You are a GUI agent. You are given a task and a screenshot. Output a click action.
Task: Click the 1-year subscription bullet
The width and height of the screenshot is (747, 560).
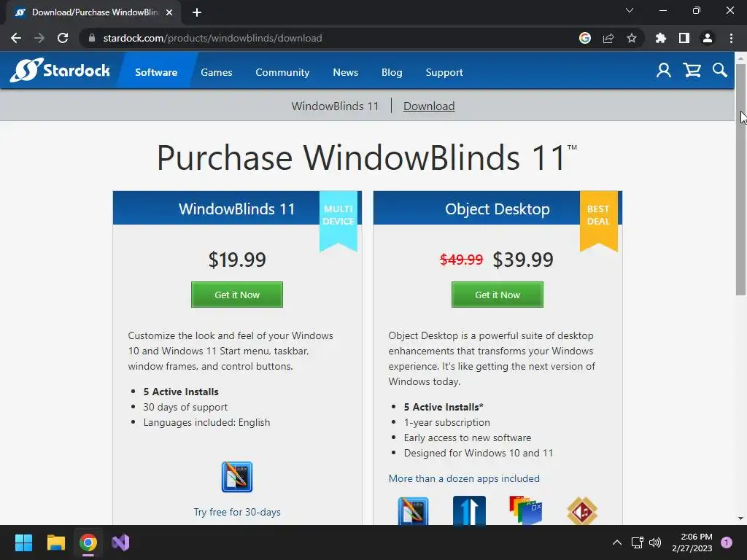tap(447, 422)
